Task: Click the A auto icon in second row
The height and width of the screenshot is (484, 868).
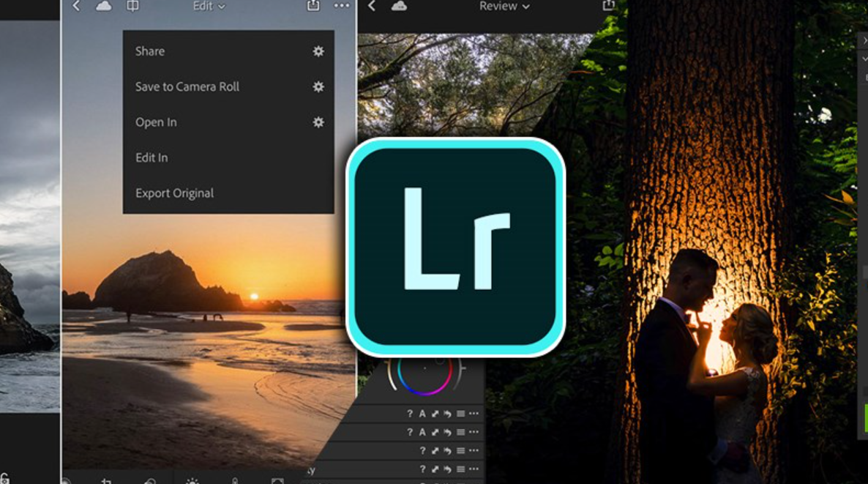Action: click(422, 432)
